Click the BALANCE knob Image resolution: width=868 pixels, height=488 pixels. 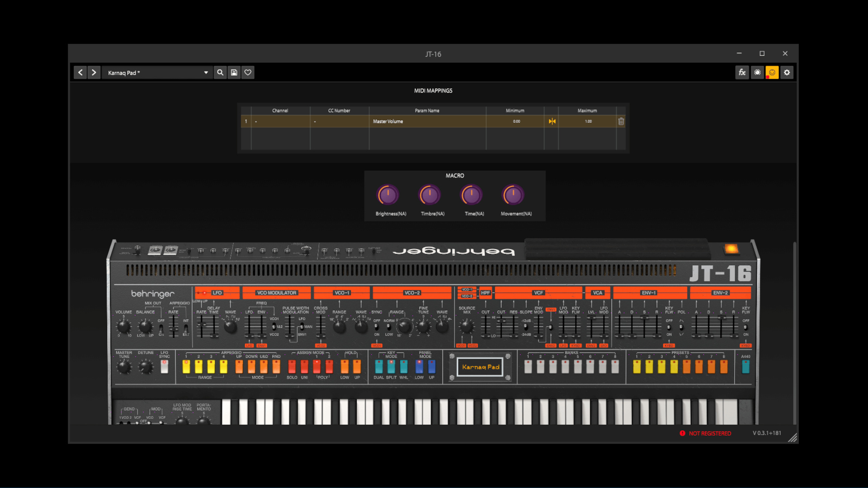pos(145,326)
